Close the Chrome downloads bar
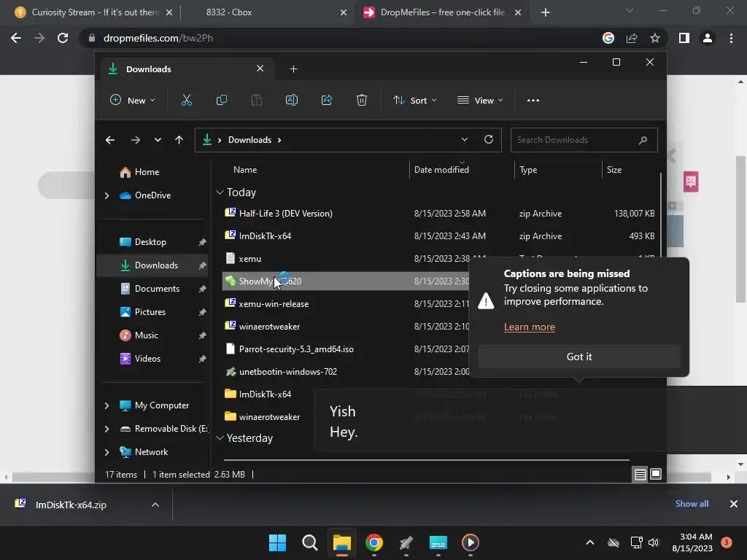The height and width of the screenshot is (560, 747). coord(734,504)
